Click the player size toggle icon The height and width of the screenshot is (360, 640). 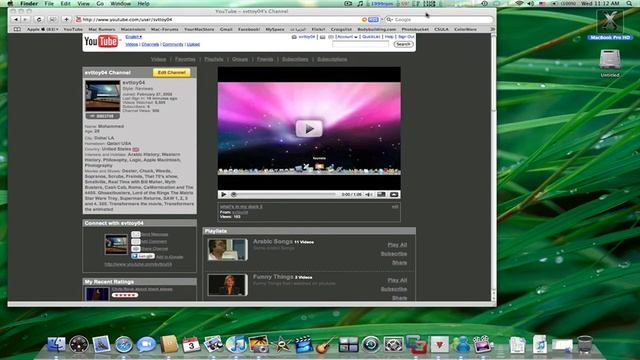click(x=381, y=195)
